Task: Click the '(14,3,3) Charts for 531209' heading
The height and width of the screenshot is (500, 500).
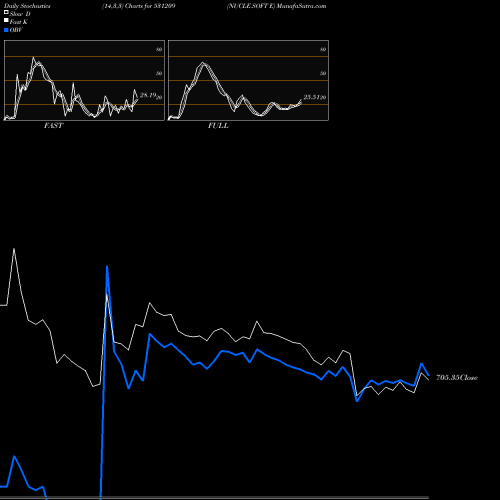Action: [139, 6]
